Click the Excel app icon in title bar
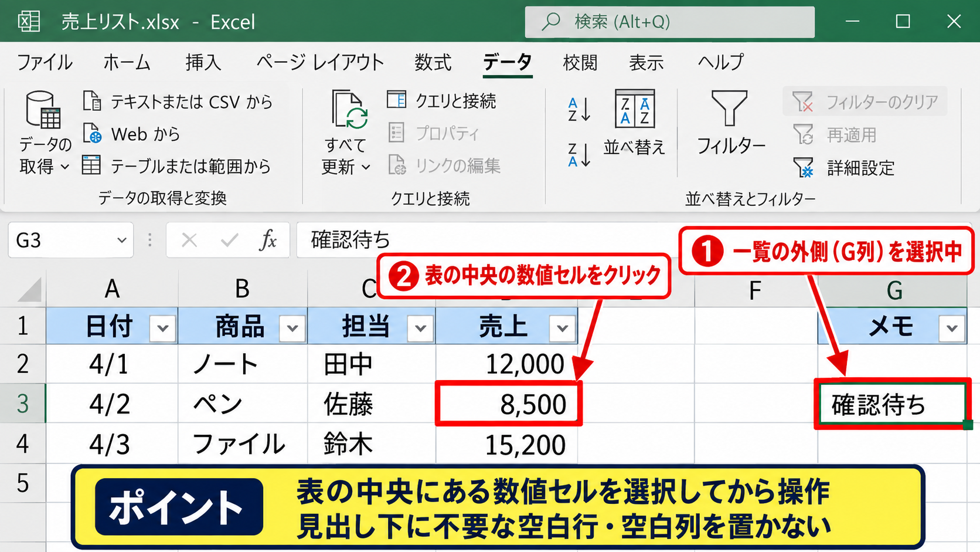This screenshot has width=980, height=552. click(x=29, y=22)
